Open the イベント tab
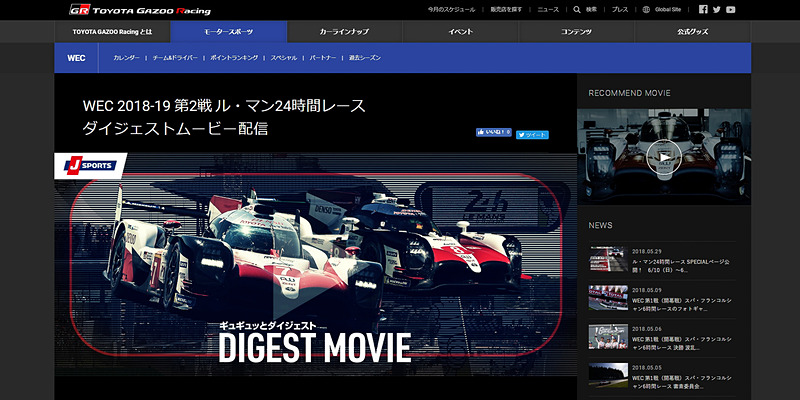This screenshot has height=400, width=800. tap(461, 32)
